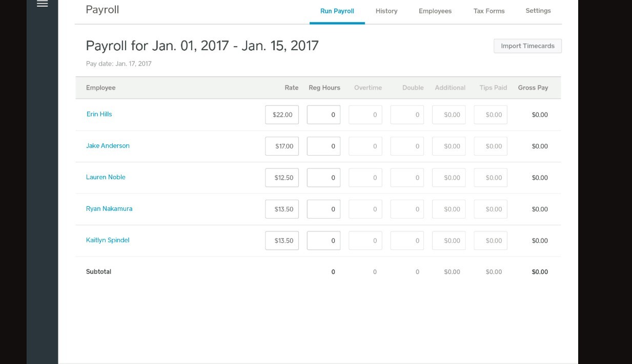The image size is (632, 364).
Task: Edit Lauren Noble's pay rate field
Action: (x=282, y=177)
